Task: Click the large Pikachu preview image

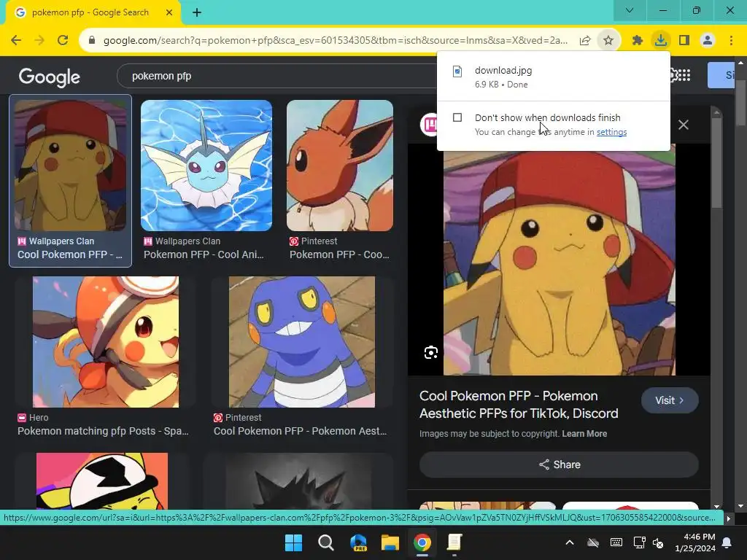Action: [559, 260]
